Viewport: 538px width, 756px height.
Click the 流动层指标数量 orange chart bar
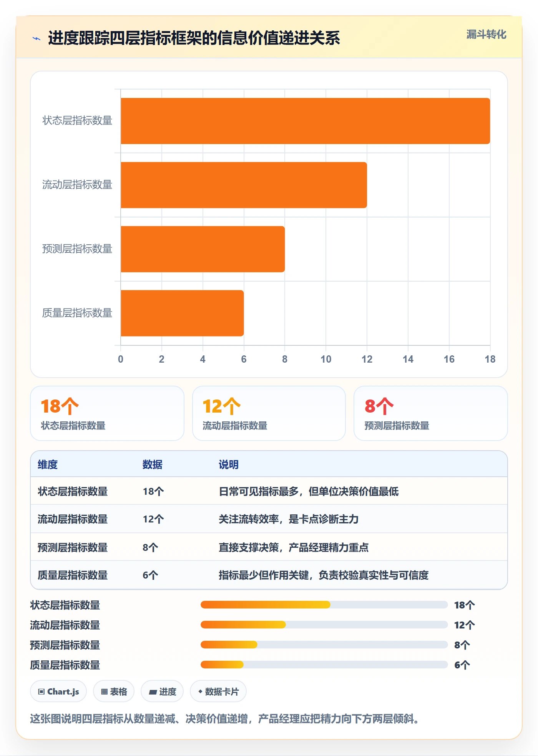click(244, 185)
